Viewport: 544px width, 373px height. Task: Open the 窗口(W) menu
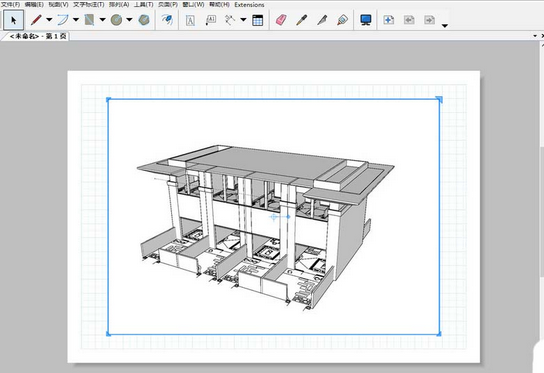(x=193, y=5)
